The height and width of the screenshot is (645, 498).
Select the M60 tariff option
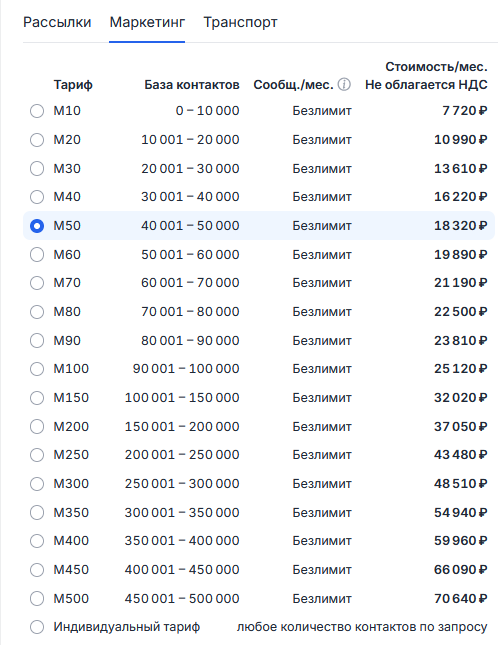click(x=37, y=255)
